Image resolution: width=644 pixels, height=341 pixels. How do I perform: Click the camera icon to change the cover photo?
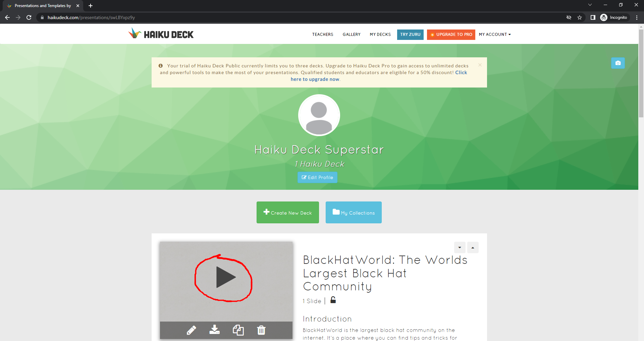(x=618, y=63)
